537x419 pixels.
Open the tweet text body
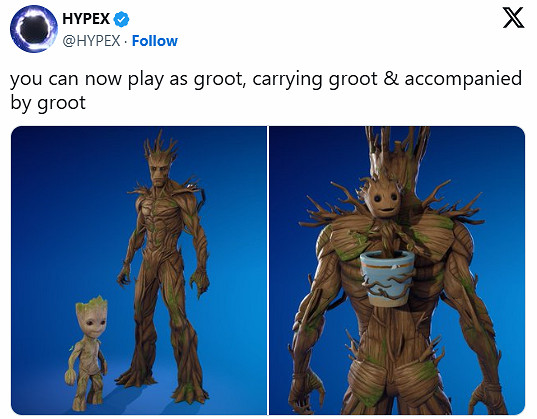coord(266,90)
